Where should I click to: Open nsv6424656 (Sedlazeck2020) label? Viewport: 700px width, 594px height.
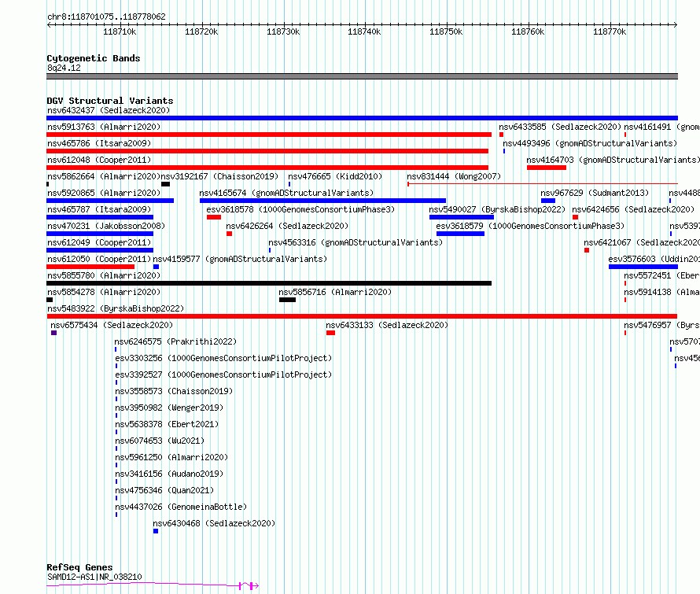pos(633,209)
